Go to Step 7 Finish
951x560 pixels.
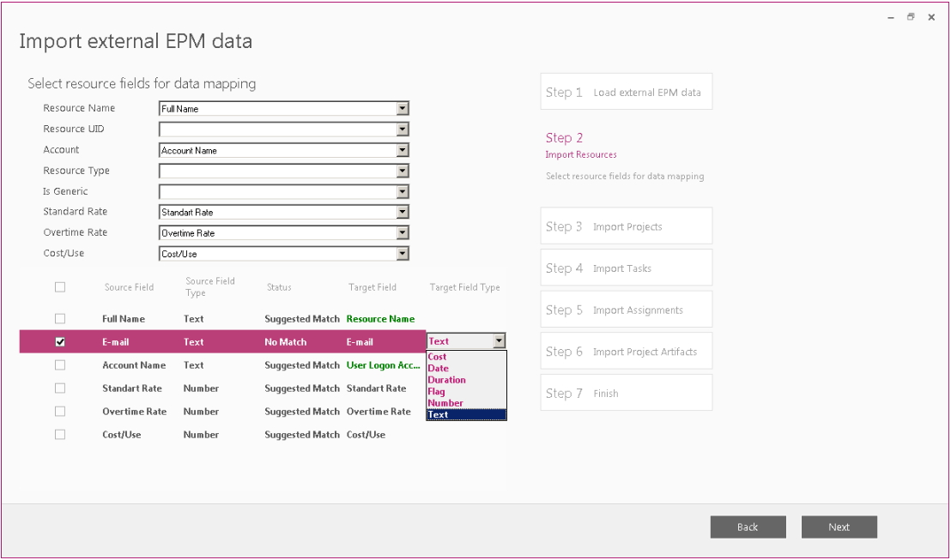627,393
